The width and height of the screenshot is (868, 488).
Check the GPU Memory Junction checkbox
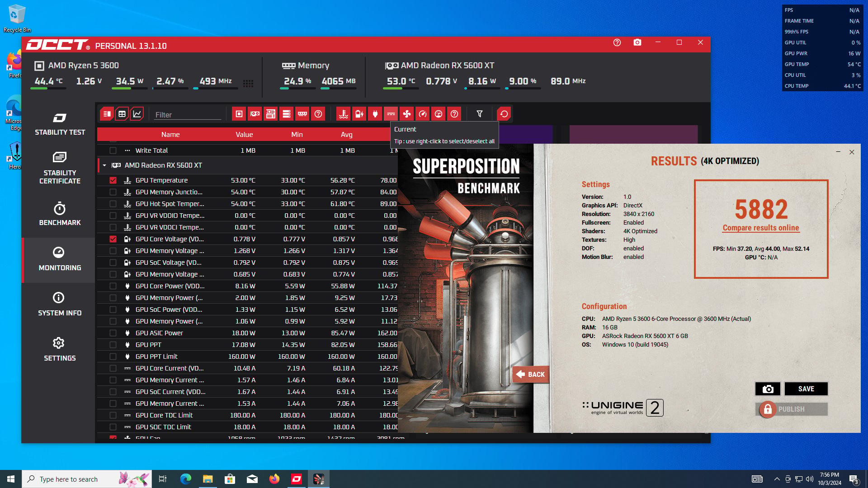coord(113,192)
